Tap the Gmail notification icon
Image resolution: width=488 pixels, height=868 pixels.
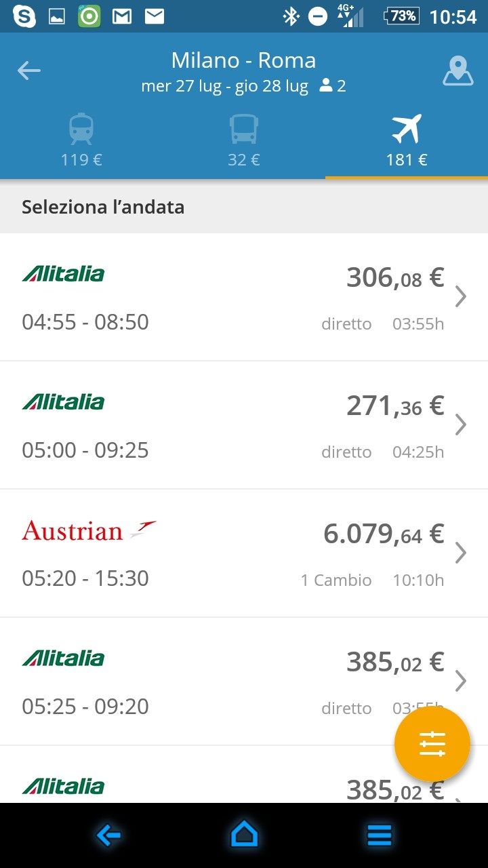click(122, 16)
